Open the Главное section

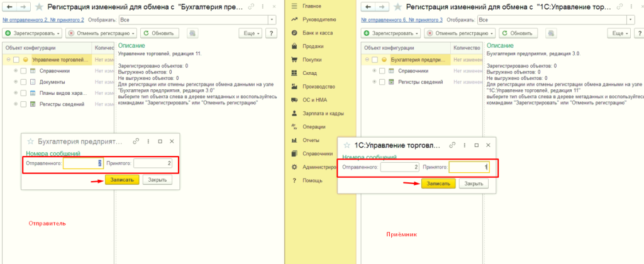click(311, 6)
